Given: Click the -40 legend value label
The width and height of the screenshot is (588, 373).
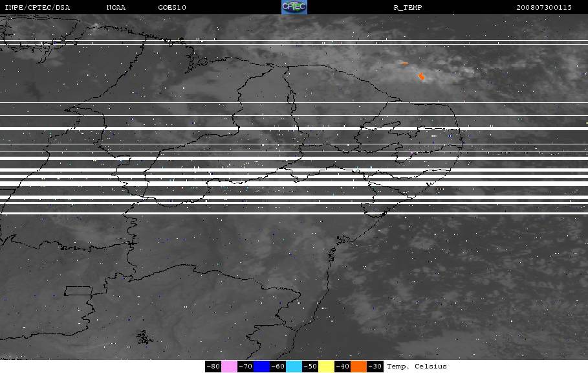Looking at the screenshot, I should click(342, 367).
